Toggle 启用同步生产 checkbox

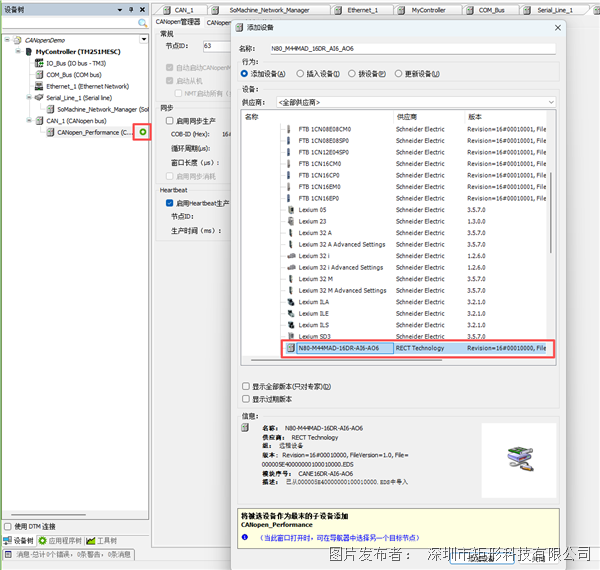tap(170, 121)
